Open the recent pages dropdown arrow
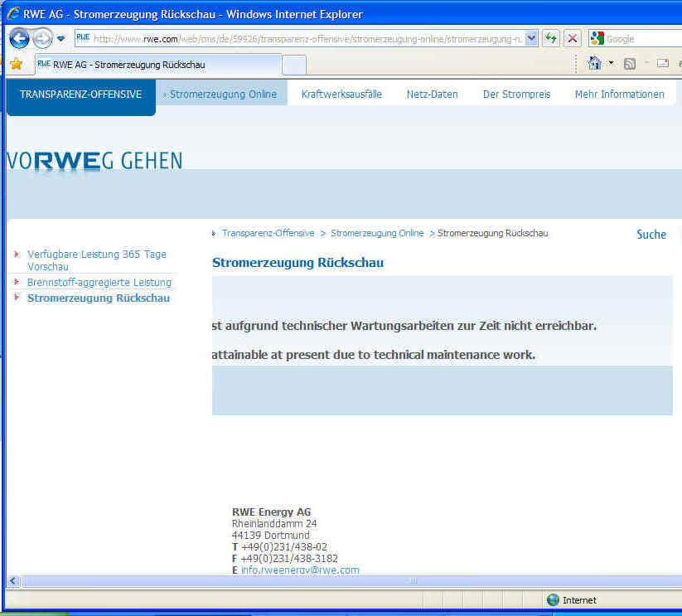The width and height of the screenshot is (682, 616). pyautogui.click(x=60, y=39)
